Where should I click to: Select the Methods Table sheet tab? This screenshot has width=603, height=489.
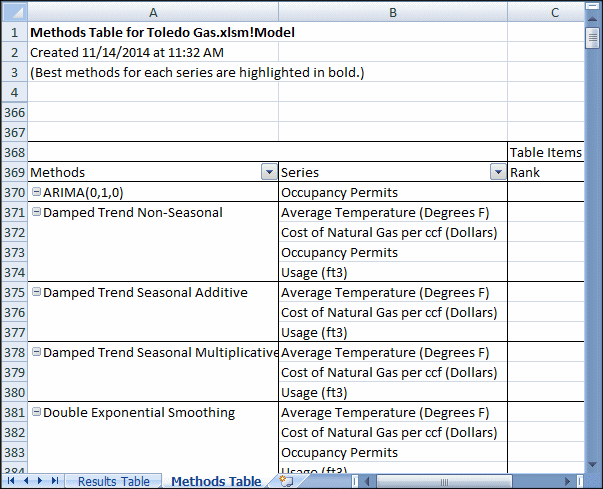click(x=216, y=481)
